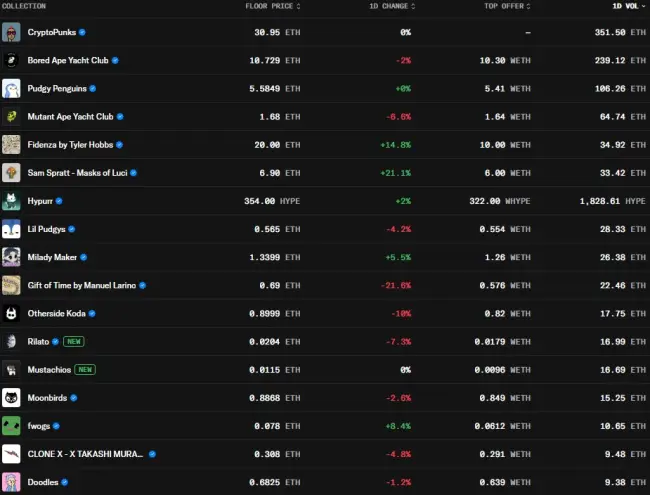Sort by the 1D Change column header

[392, 6]
